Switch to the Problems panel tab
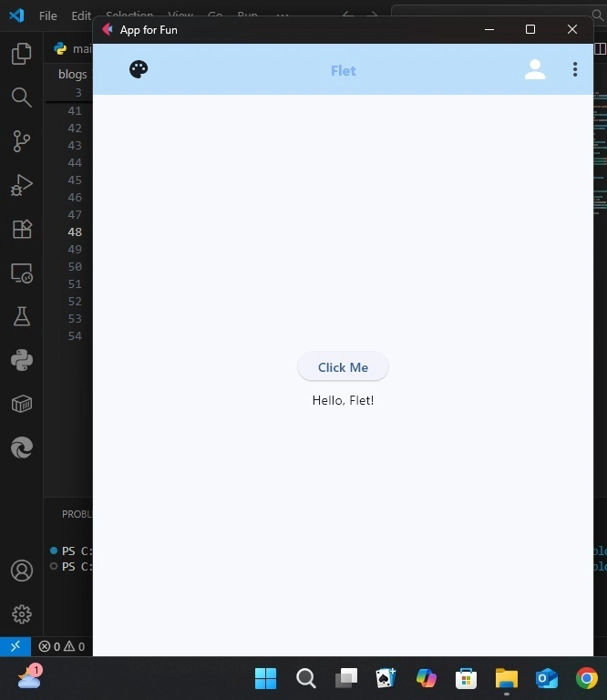Viewport: 607px width, 700px height. 77,514
